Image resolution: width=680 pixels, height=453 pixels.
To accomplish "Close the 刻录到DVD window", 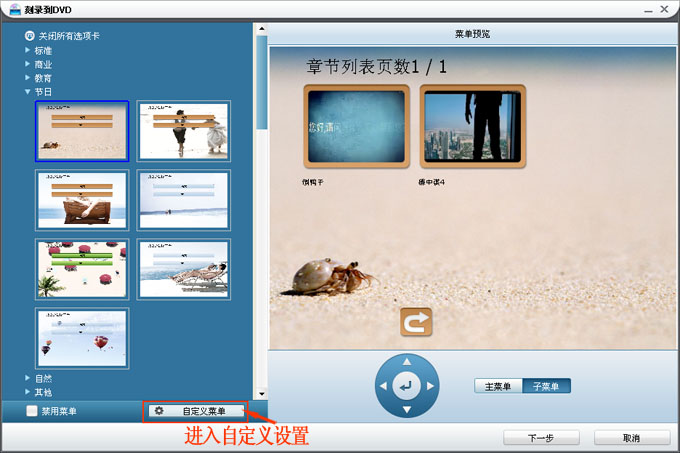I will [x=664, y=9].
